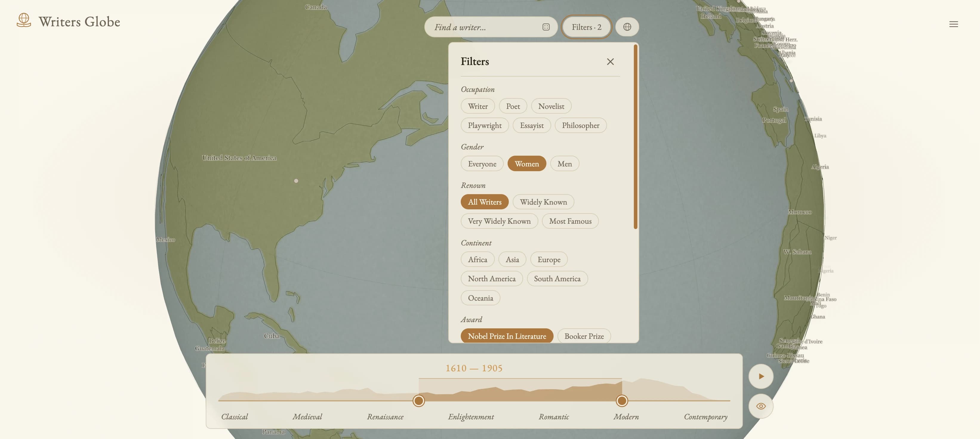The image size is (980, 439).
Task: Toggle the Booker Prize award filter
Action: click(x=584, y=336)
